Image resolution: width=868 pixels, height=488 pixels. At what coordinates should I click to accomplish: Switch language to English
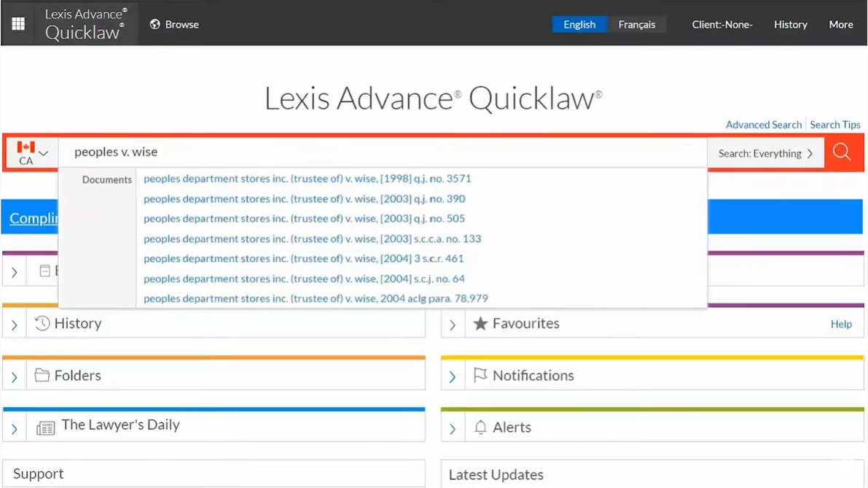(579, 24)
